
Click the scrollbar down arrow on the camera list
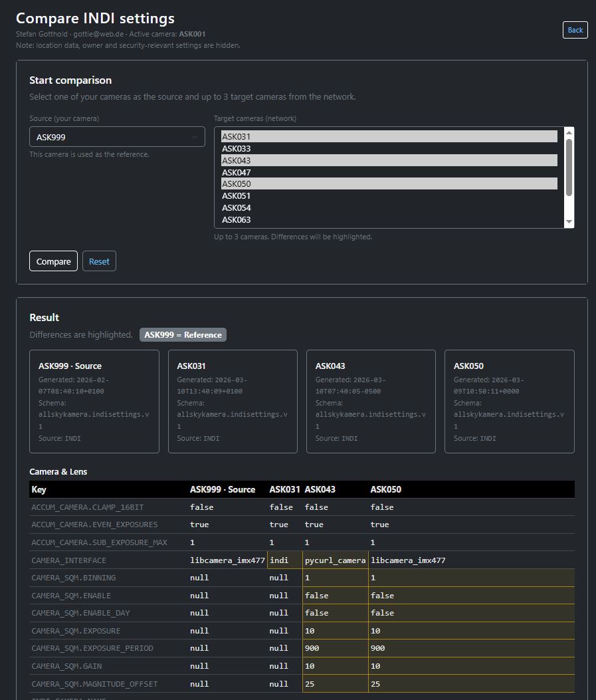(x=568, y=221)
